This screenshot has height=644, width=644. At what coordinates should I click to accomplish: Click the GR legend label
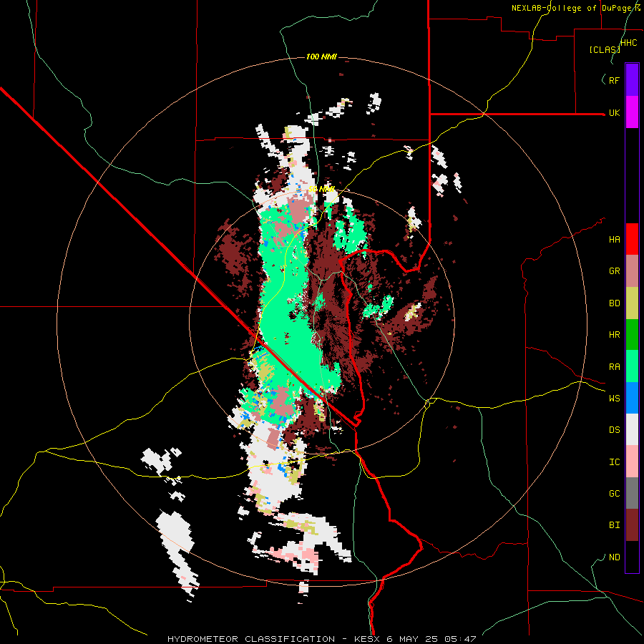(x=614, y=271)
